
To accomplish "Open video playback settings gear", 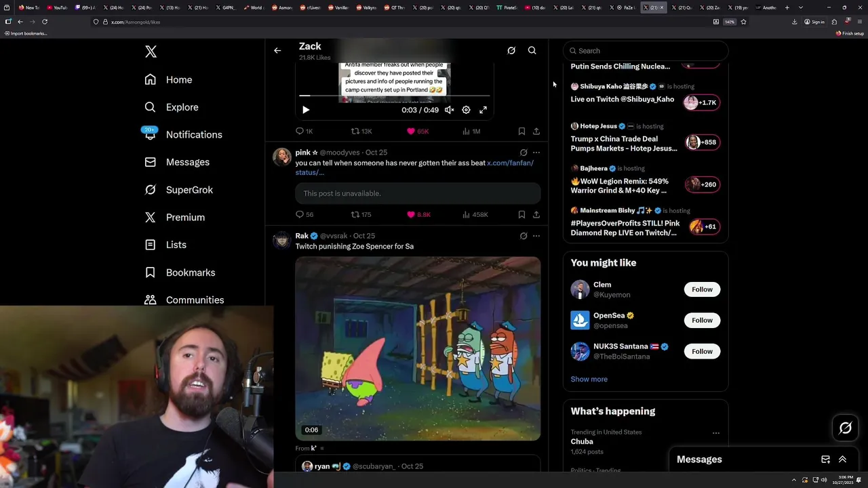I will click(x=466, y=110).
